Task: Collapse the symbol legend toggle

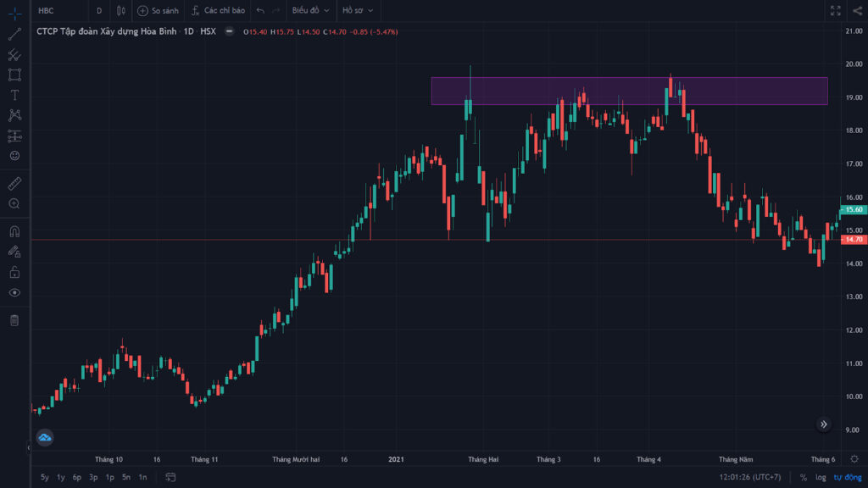Action: 229,31
